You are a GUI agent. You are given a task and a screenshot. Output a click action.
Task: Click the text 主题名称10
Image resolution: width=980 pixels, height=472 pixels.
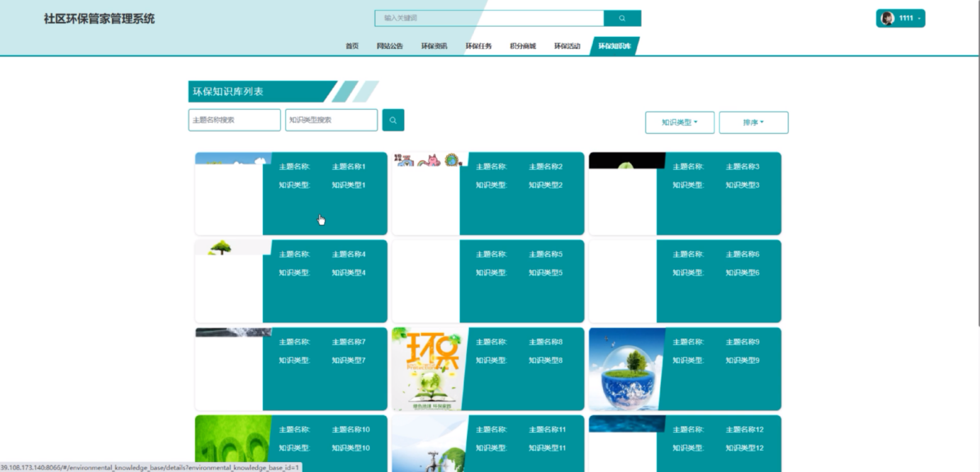(351, 430)
